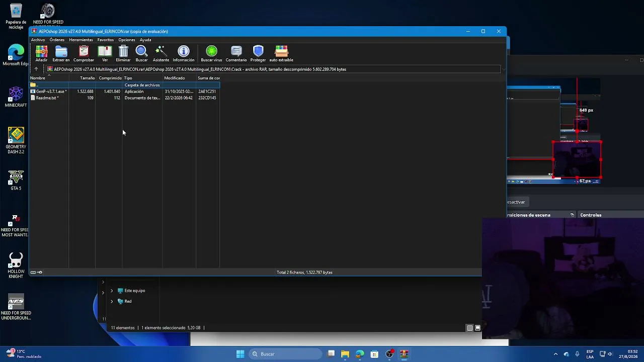Open File Explorer from the taskbar
This screenshot has width=644, height=362.
click(345, 354)
